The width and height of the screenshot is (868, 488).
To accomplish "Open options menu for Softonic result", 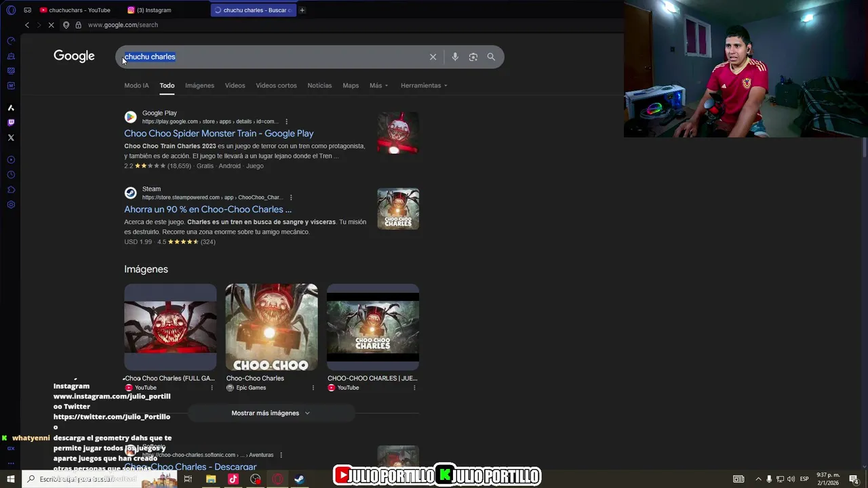I will [x=281, y=455].
